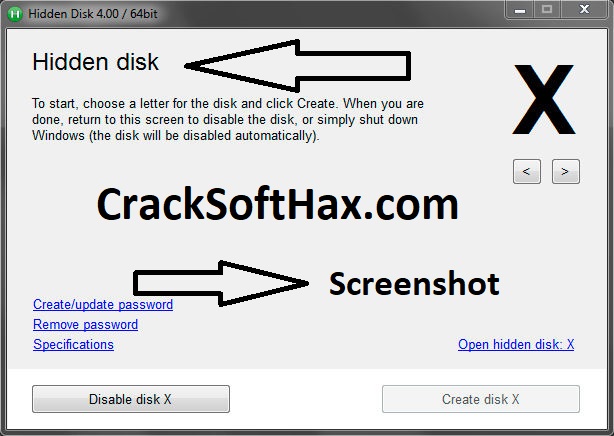Open the Create/update password link
614x436 pixels.
[x=103, y=304]
